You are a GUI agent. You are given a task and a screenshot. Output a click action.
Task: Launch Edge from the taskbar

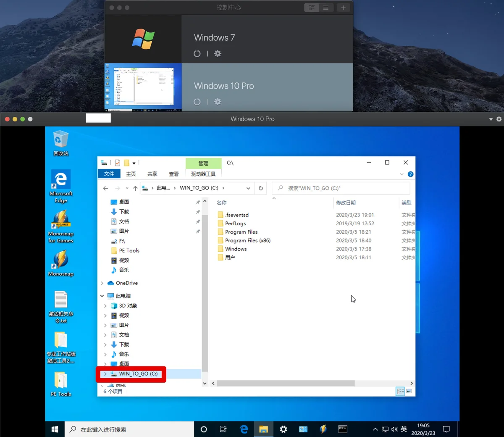244,429
